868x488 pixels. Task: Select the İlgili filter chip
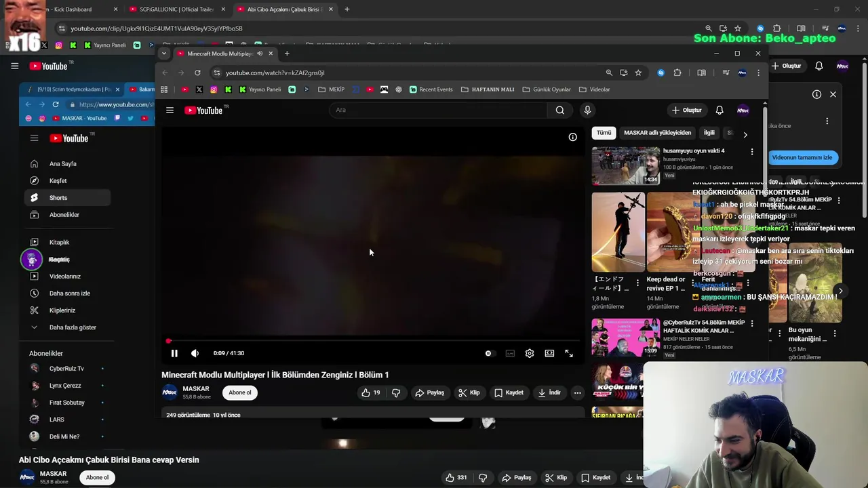709,133
